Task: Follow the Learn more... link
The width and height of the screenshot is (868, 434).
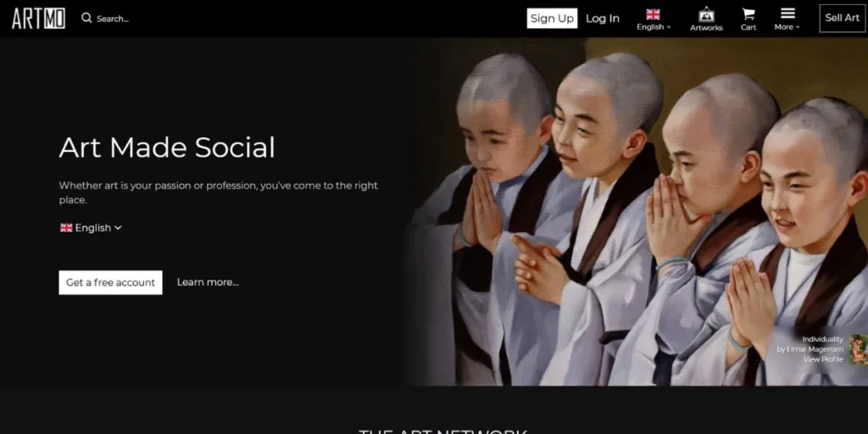Action: pos(208,282)
